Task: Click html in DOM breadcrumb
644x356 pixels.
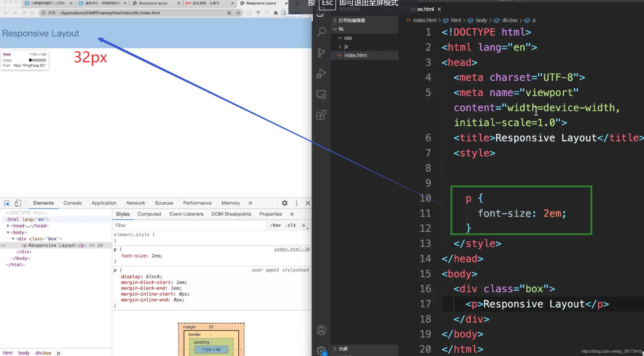Action: pyautogui.click(x=8, y=353)
